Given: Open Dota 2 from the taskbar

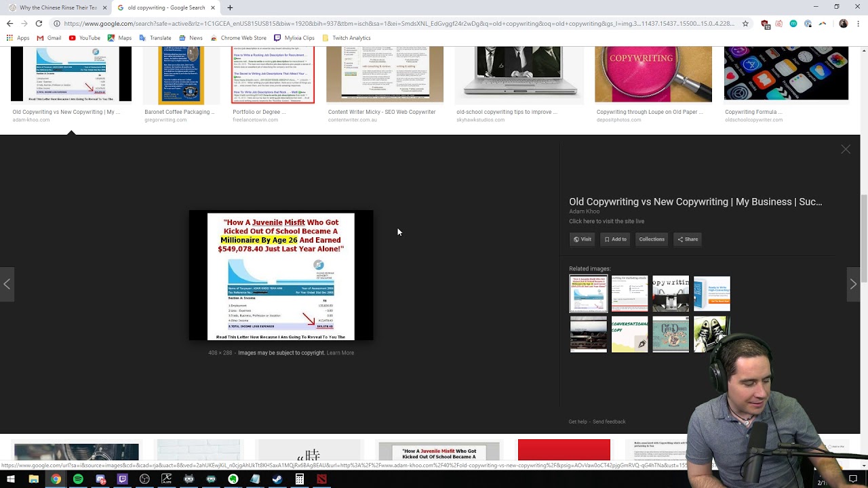Looking at the screenshot, I should [321, 479].
